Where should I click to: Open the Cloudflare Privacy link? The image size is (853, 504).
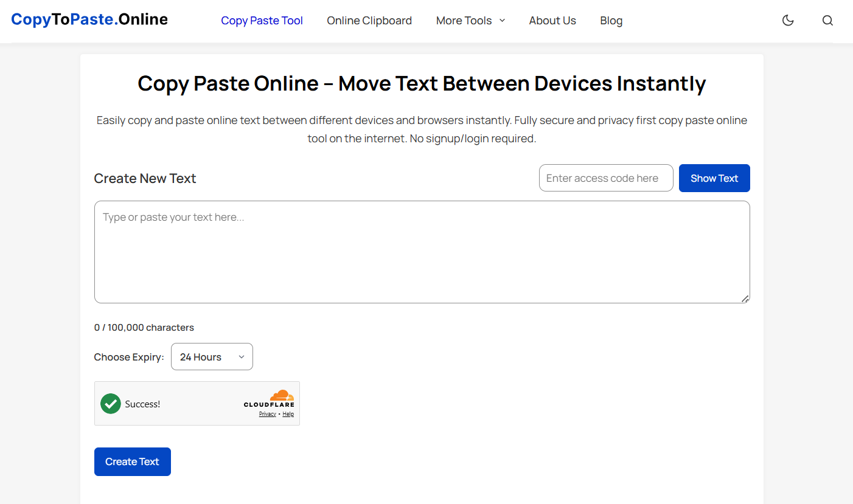(268, 414)
